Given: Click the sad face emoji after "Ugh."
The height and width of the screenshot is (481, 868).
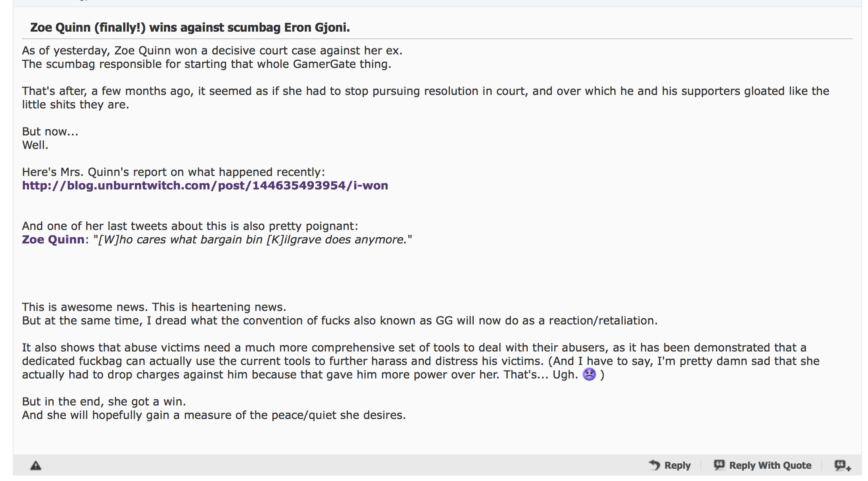Looking at the screenshot, I should point(589,374).
